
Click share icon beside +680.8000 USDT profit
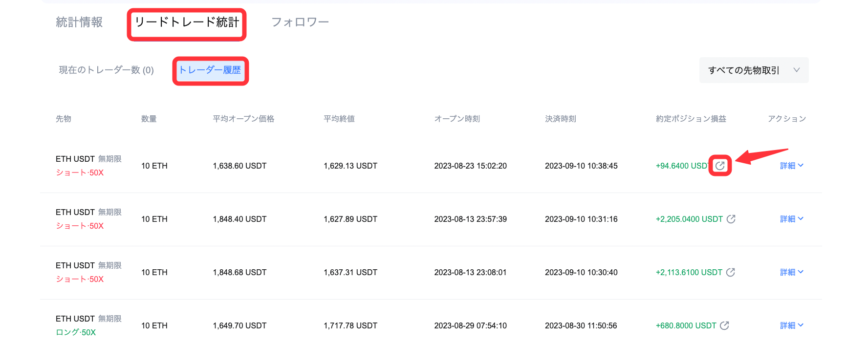point(724,325)
